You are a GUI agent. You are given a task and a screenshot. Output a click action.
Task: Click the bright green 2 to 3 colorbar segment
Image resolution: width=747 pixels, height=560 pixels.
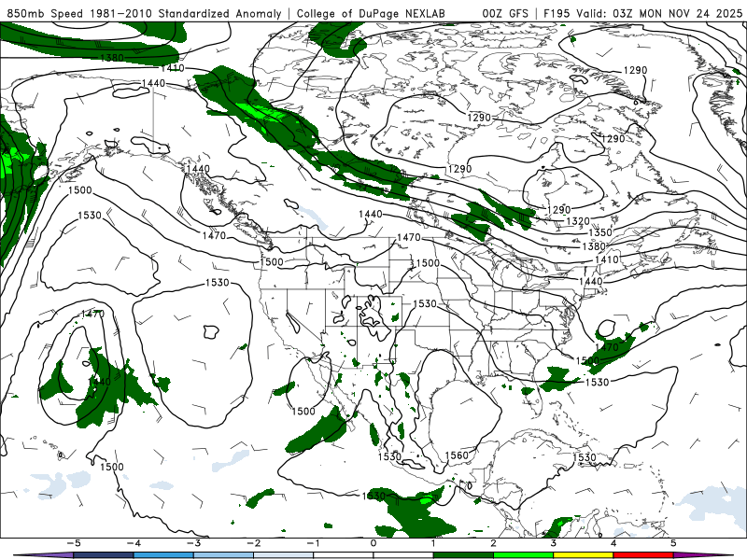coord(524,555)
